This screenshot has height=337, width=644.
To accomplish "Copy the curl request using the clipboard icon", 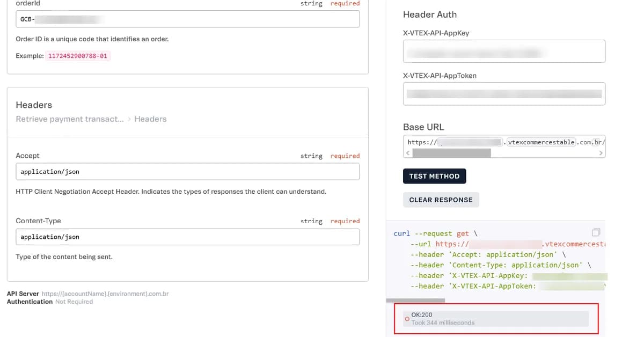I will (x=596, y=232).
